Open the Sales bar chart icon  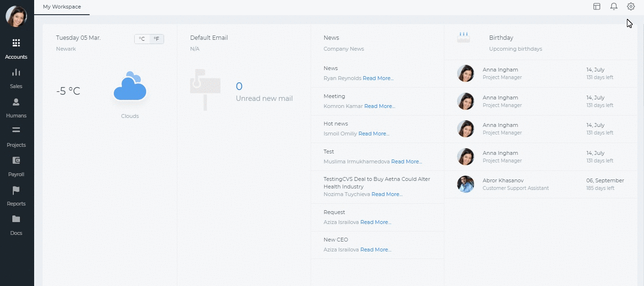(16, 72)
